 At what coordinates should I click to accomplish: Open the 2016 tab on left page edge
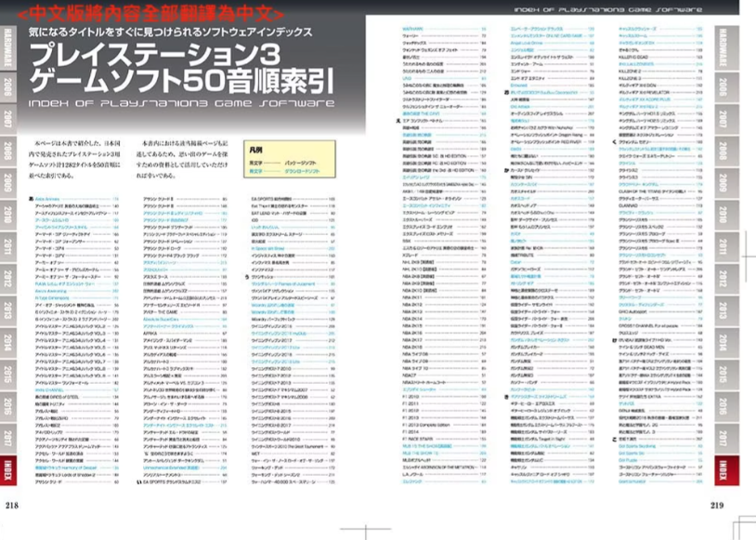coord(8,406)
